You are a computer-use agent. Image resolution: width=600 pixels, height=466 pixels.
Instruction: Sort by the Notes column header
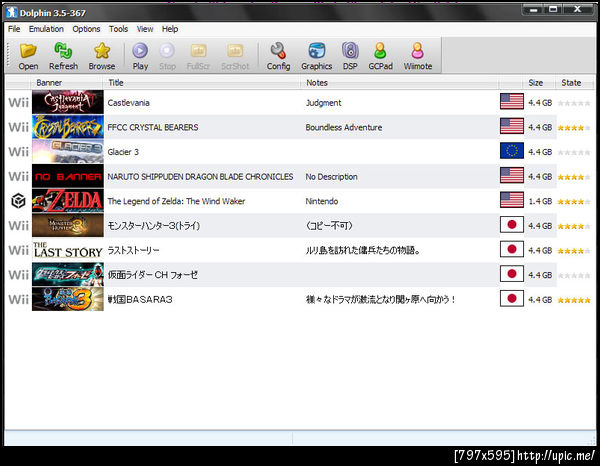pos(399,83)
